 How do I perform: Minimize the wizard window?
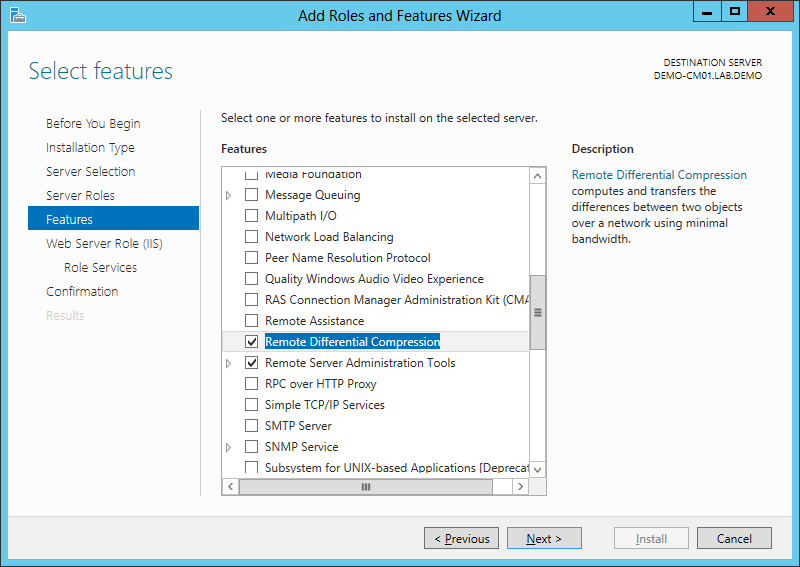point(708,11)
